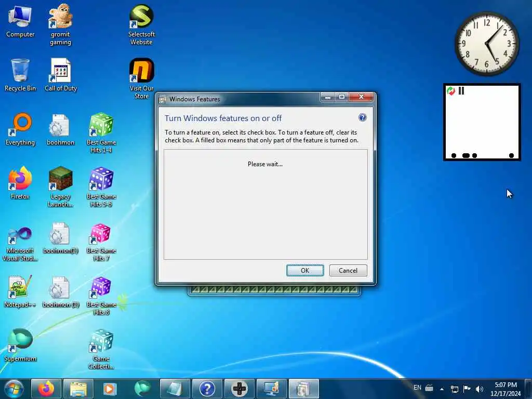The width and height of the screenshot is (532, 399).
Task: Click Cancel in the Windows Features dialog
Action: [x=348, y=270]
